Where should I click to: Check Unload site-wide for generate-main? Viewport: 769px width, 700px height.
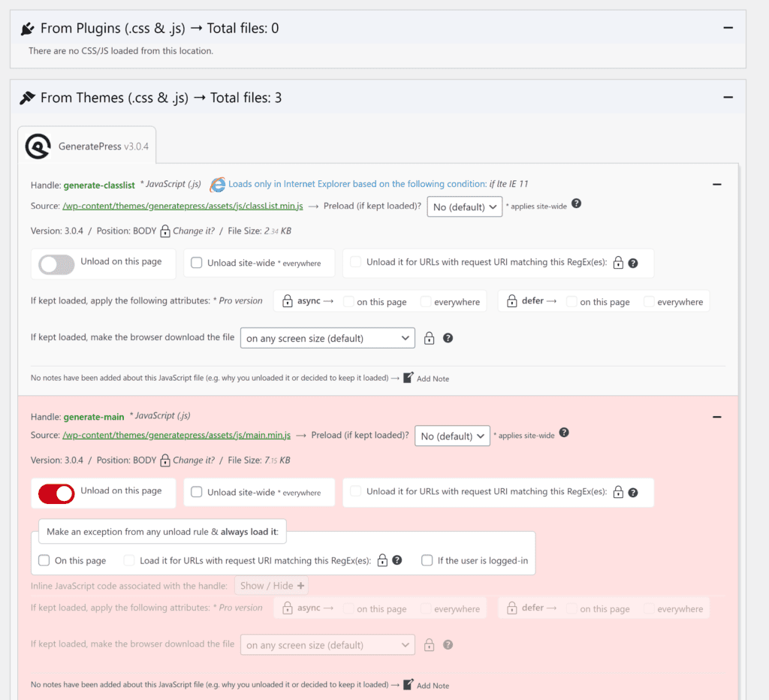point(197,492)
